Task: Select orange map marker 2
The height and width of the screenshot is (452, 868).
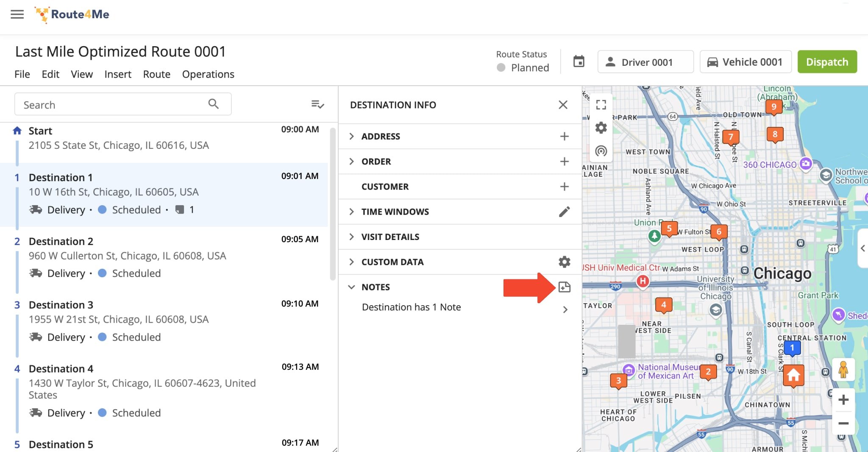Action: tap(708, 372)
